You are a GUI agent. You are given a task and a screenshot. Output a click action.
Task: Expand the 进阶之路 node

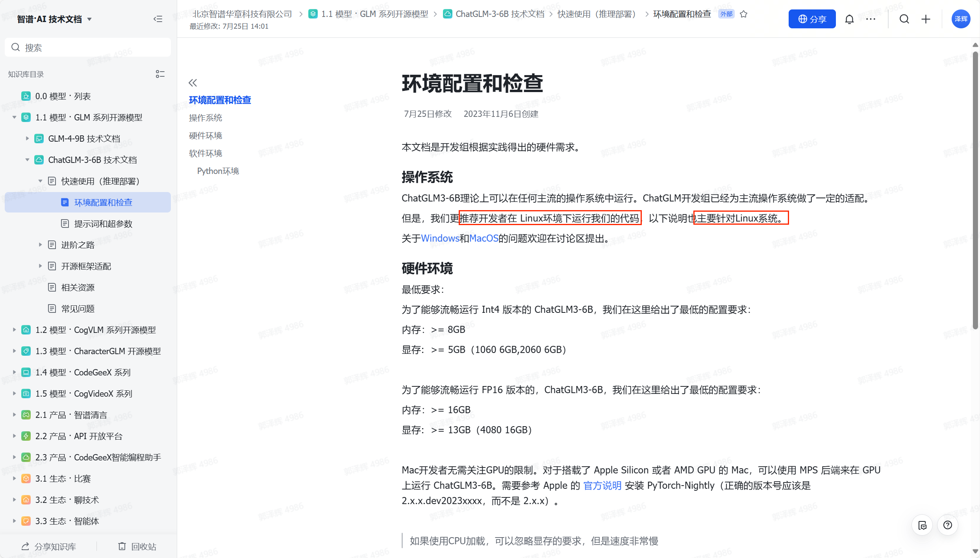click(x=40, y=245)
